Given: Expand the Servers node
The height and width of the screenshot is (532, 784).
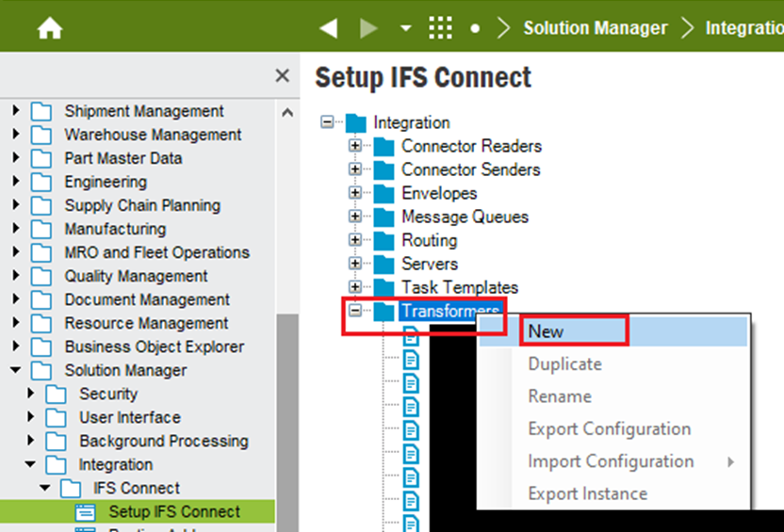Looking at the screenshot, I should [355, 263].
